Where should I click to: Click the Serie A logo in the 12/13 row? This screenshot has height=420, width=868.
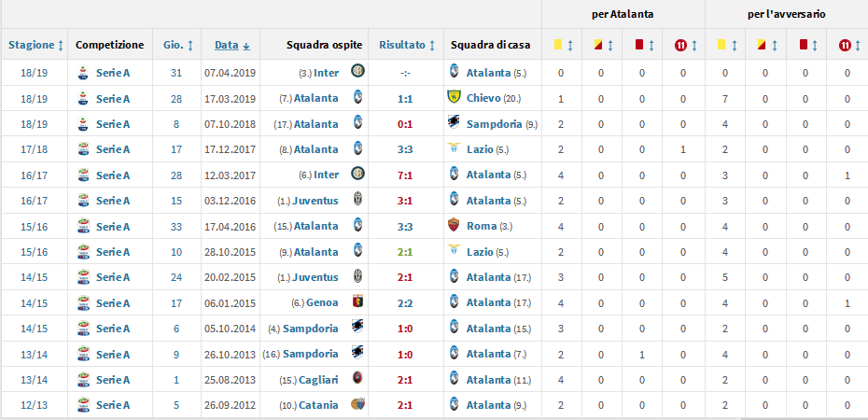pyautogui.click(x=82, y=403)
